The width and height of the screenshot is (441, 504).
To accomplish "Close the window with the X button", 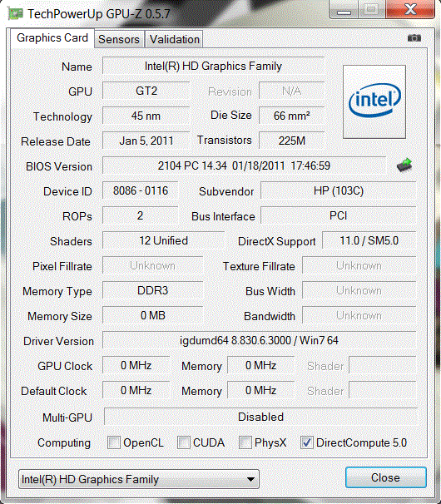I will (x=410, y=9).
